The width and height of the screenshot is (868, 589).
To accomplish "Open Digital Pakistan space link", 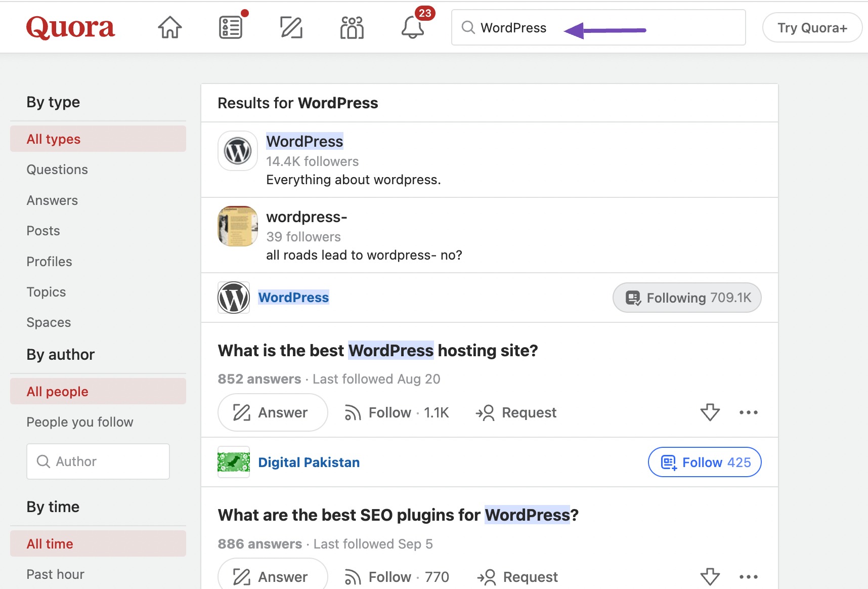I will [x=309, y=462].
